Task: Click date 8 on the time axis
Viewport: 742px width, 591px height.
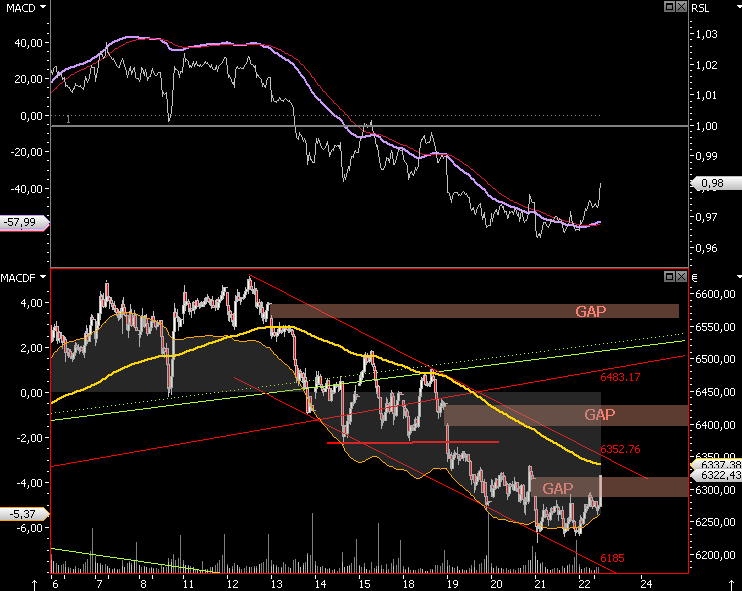Action: pos(143,584)
